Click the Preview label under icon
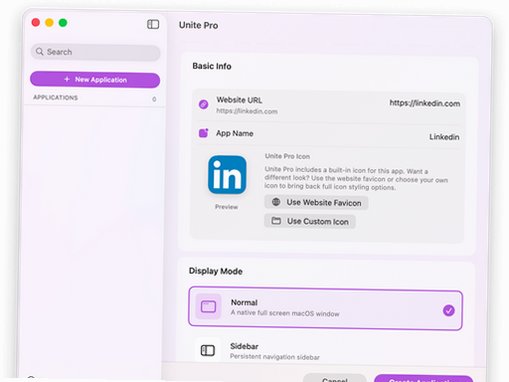This screenshot has width=509, height=382. click(x=226, y=207)
